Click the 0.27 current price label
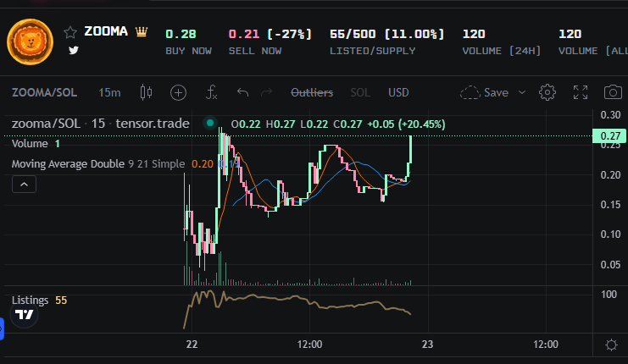Viewport: 628px width, 364px height. point(609,136)
